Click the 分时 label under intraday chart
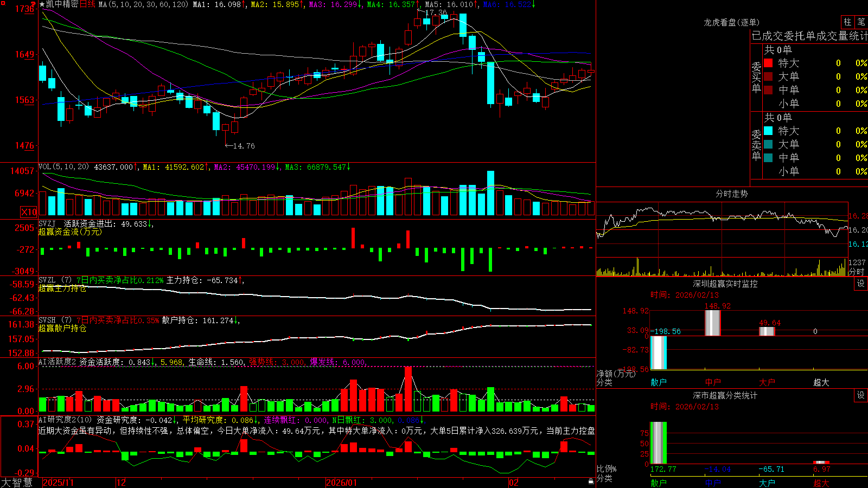Viewport: 868px width, 488px height. (857, 271)
